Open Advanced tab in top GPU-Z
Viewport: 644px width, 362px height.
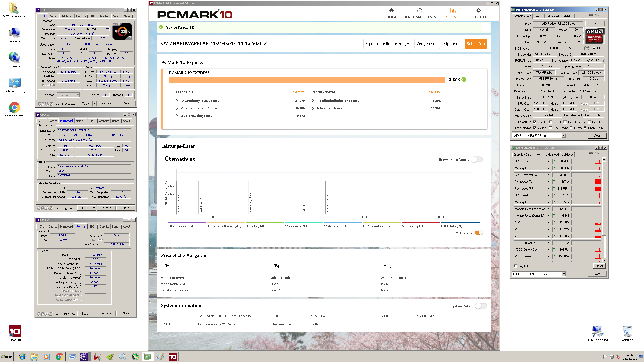click(552, 16)
